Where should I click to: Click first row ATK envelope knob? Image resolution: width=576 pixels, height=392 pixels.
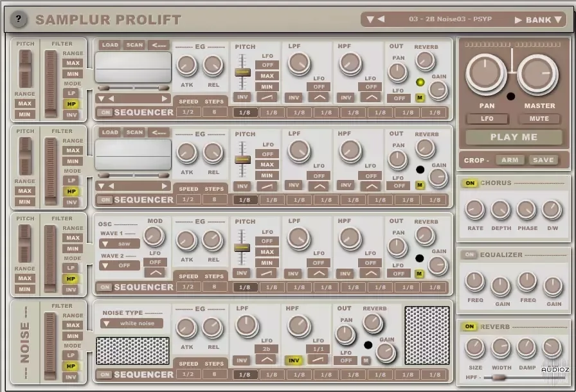[x=186, y=66]
